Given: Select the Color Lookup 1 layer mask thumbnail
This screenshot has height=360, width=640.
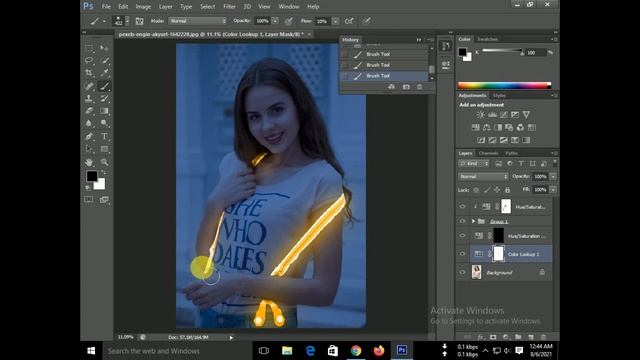Looking at the screenshot, I should click(x=498, y=254).
